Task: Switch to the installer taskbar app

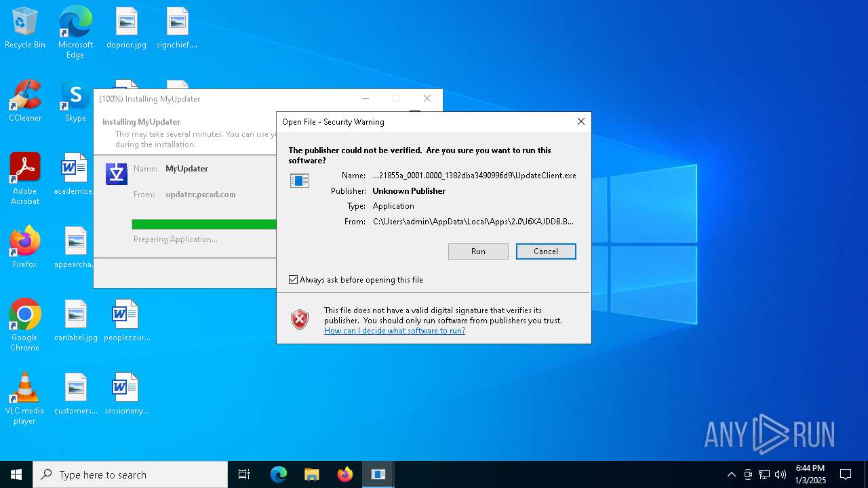Action: point(378,474)
